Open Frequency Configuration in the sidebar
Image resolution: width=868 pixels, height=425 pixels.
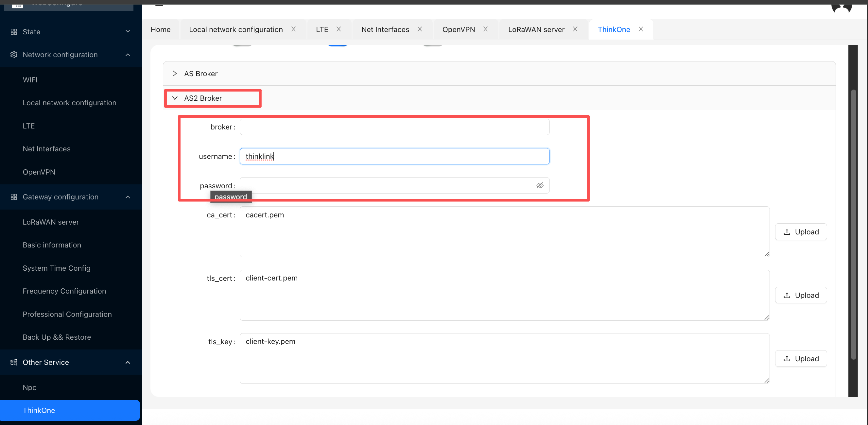point(64,291)
